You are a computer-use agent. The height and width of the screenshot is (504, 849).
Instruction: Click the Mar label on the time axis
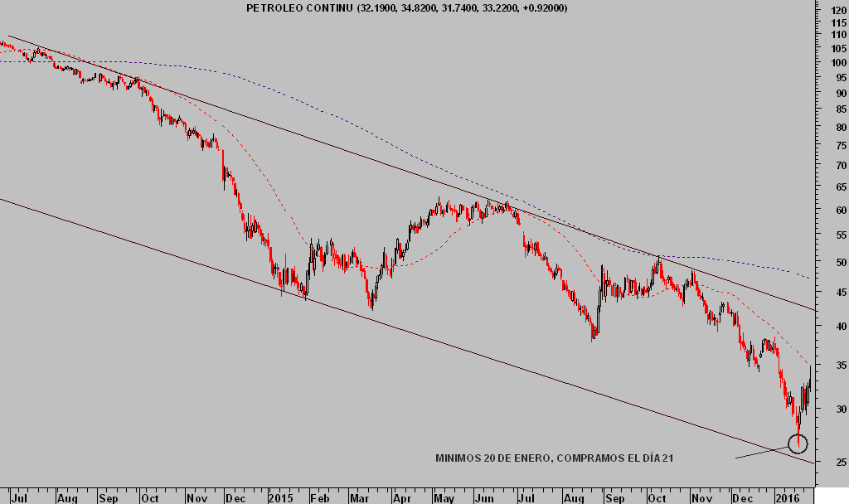[359, 499]
